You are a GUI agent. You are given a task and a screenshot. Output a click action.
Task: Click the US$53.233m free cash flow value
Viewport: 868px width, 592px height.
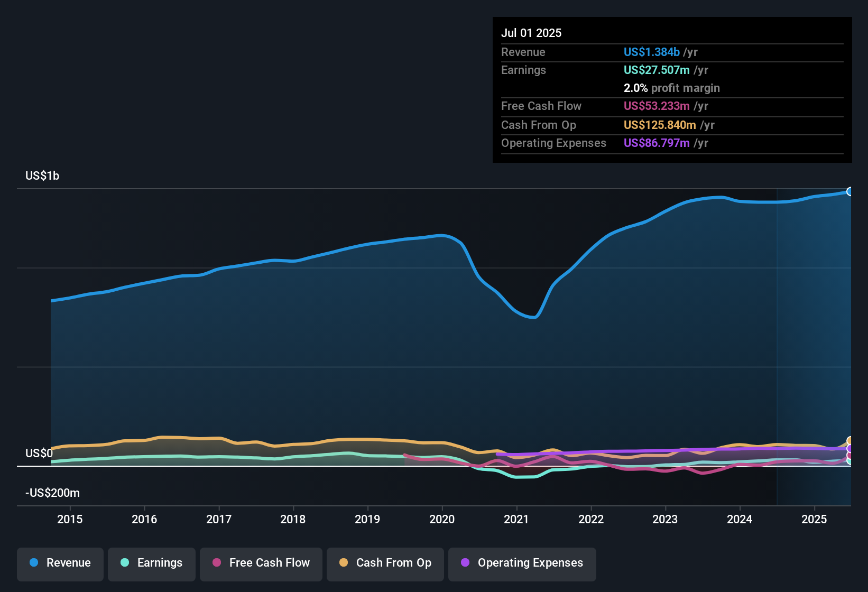656,106
